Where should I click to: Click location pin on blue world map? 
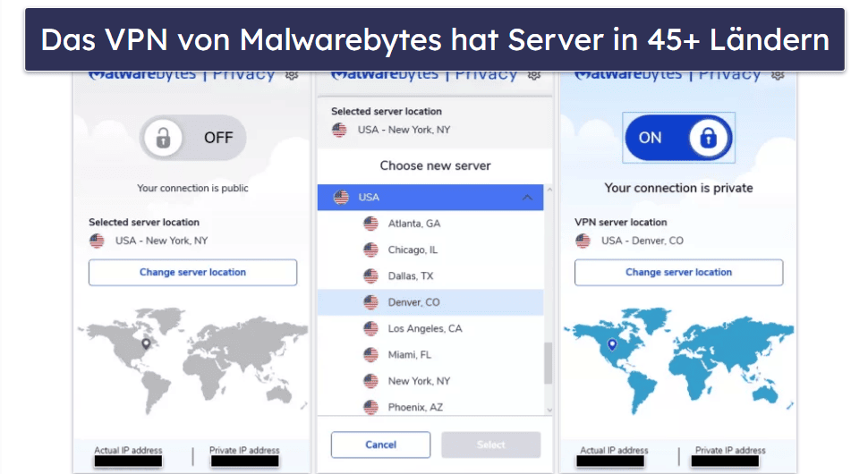pyautogui.click(x=612, y=344)
